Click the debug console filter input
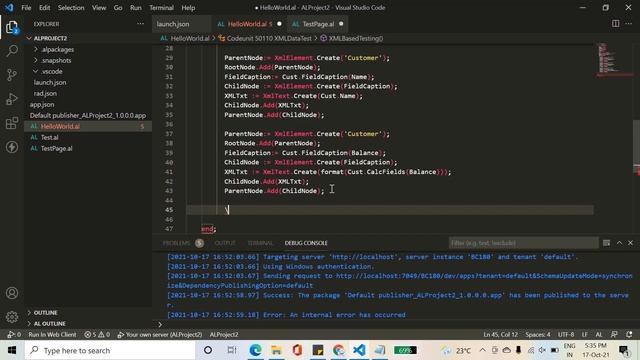This screenshot has height=360, width=640. 523,243
